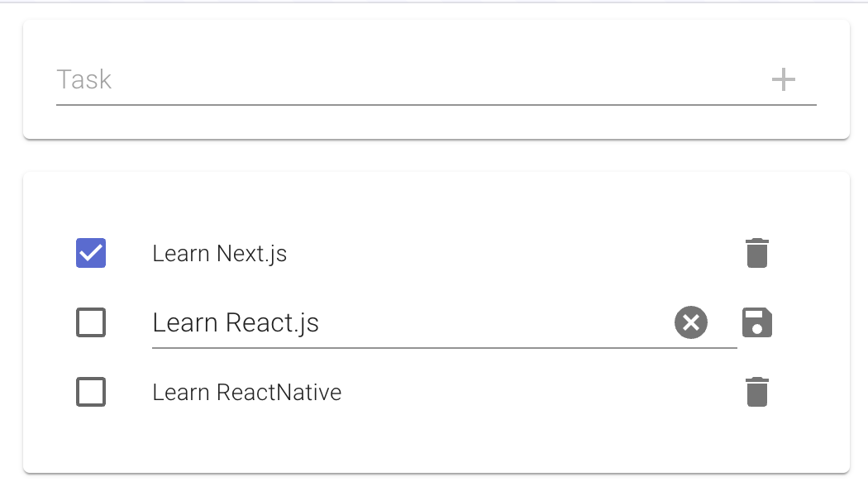Click the purple bar at the top
Screen dimensions: 868x496
(434, 3)
